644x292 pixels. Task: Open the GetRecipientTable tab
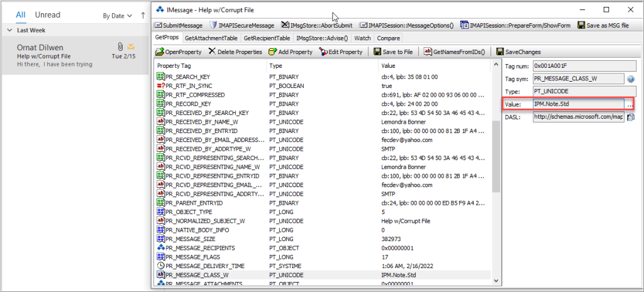pyautogui.click(x=268, y=38)
